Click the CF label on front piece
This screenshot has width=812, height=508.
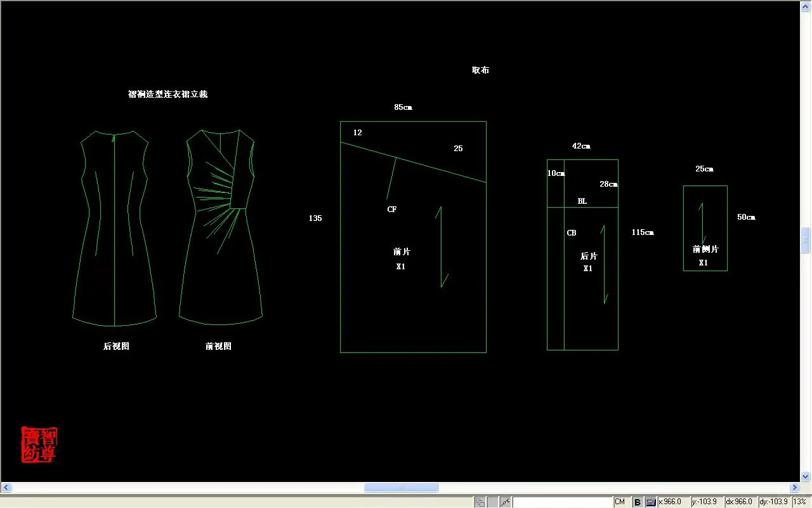pyautogui.click(x=392, y=210)
